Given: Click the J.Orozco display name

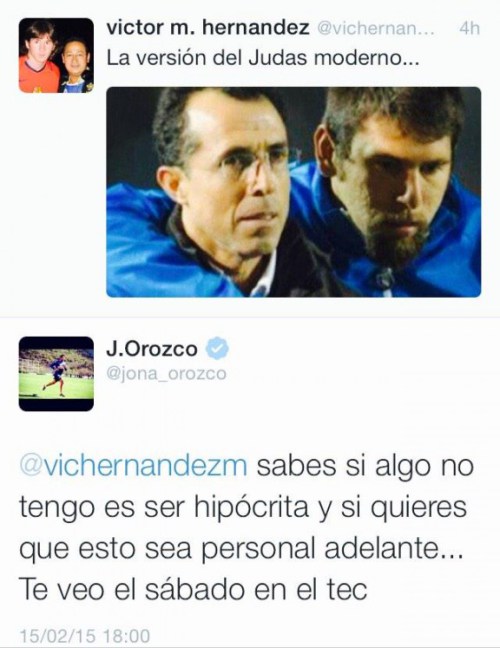Looking at the screenshot, I should click(x=152, y=349).
